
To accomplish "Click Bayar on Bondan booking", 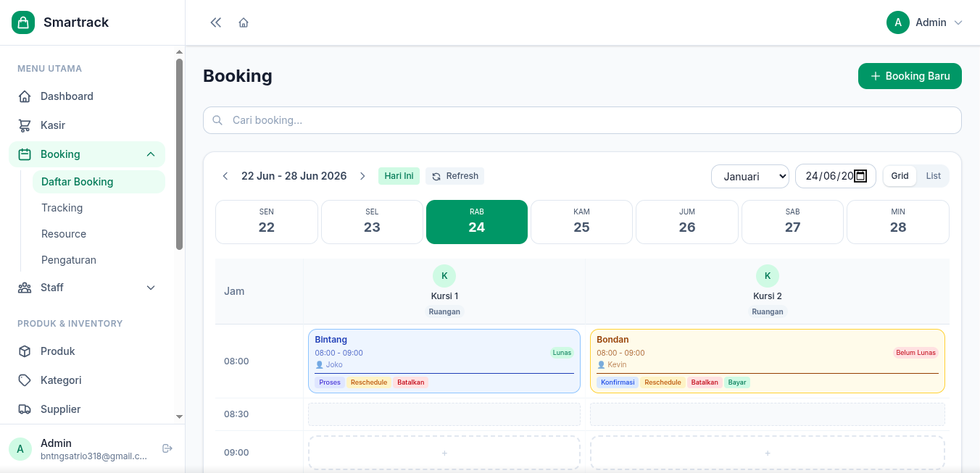I will click(x=737, y=382).
